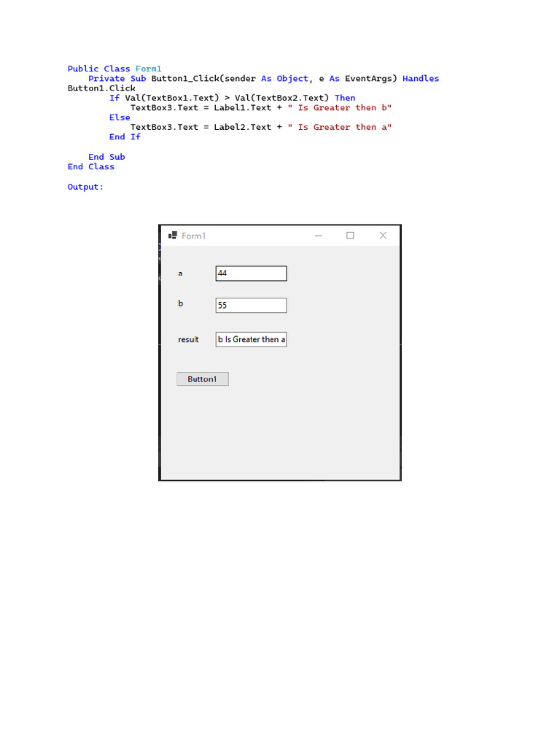Maximize the Form1 window
560x747 pixels.
click(350, 236)
